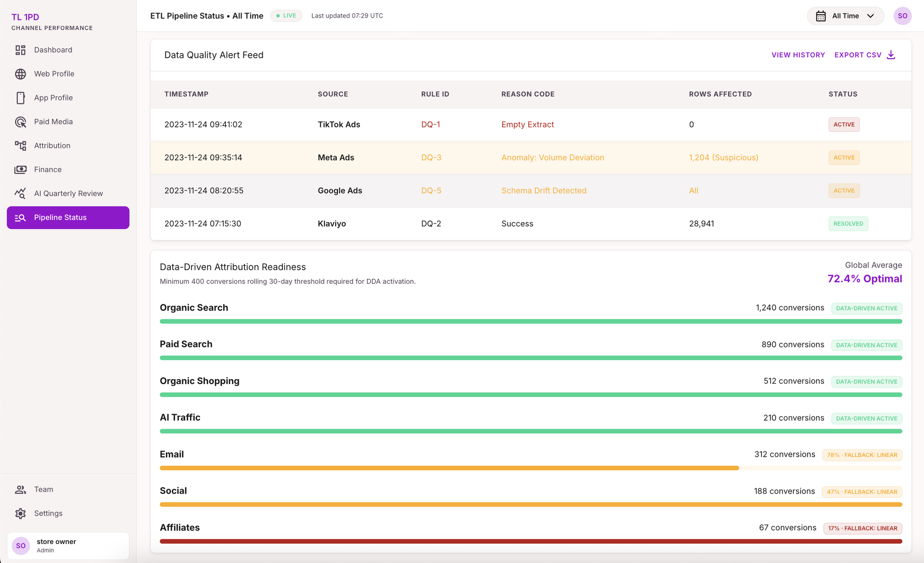
Task: Click the 78% Fallback: Linear badge
Action: tap(862, 455)
